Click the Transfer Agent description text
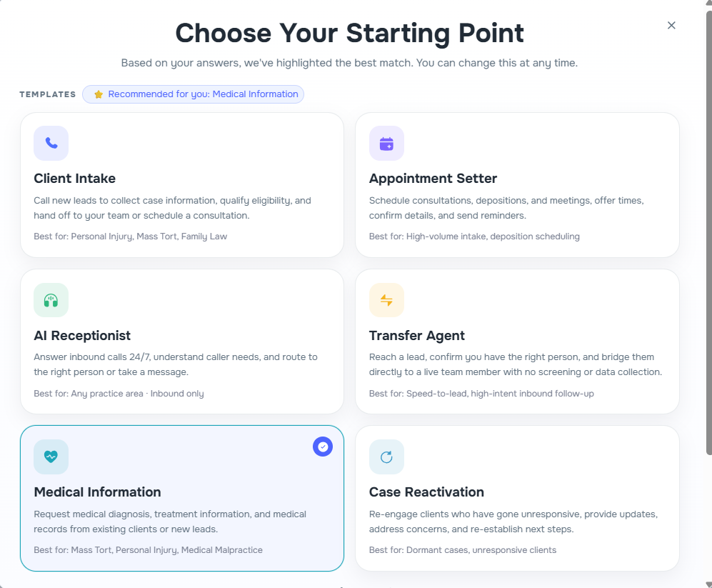This screenshot has width=712, height=588. click(515, 364)
